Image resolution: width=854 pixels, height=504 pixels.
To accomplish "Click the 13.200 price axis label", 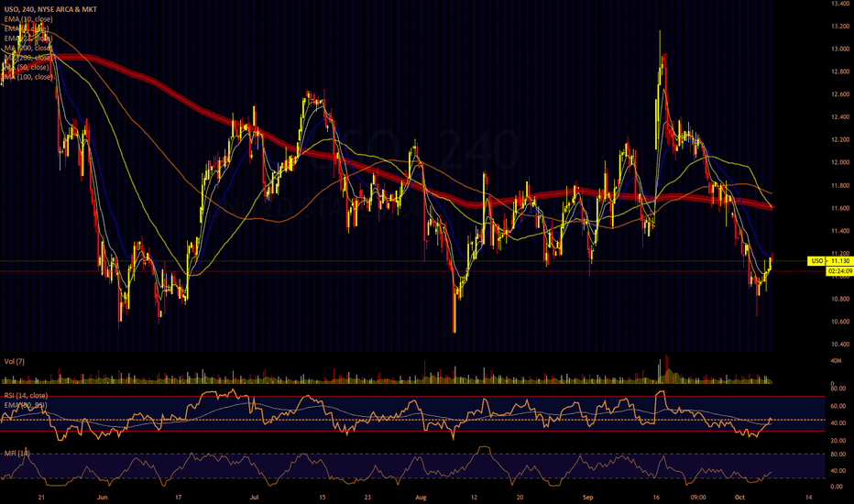I will pyautogui.click(x=840, y=27).
